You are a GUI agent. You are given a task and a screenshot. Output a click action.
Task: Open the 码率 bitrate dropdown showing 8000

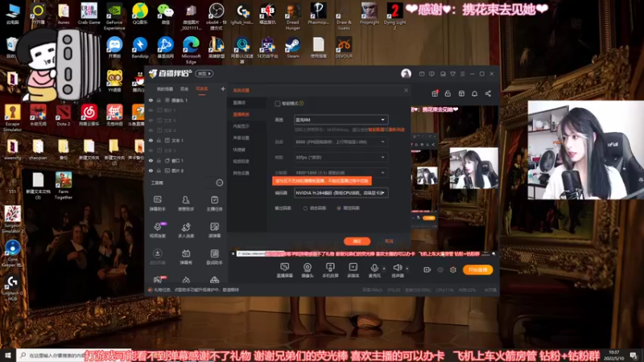[x=341, y=142]
